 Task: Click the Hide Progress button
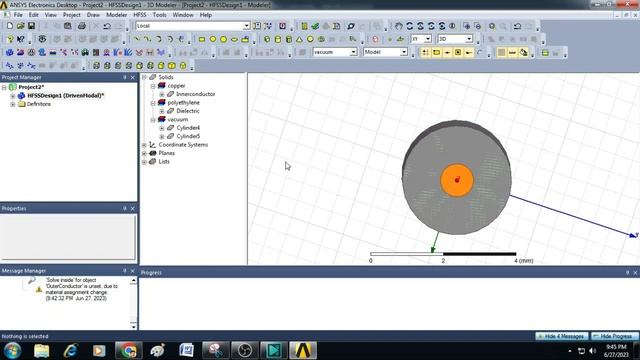pyautogui.click(x=615, y=336)
